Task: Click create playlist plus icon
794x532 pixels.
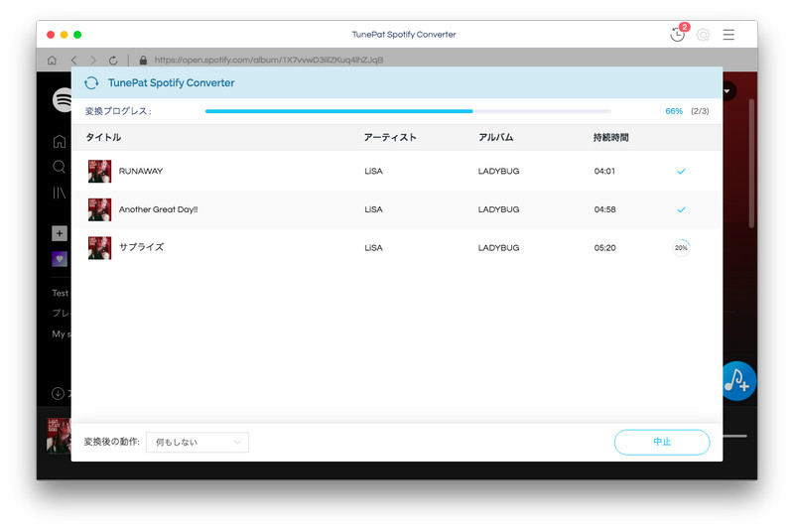Action: click(60, 233)
